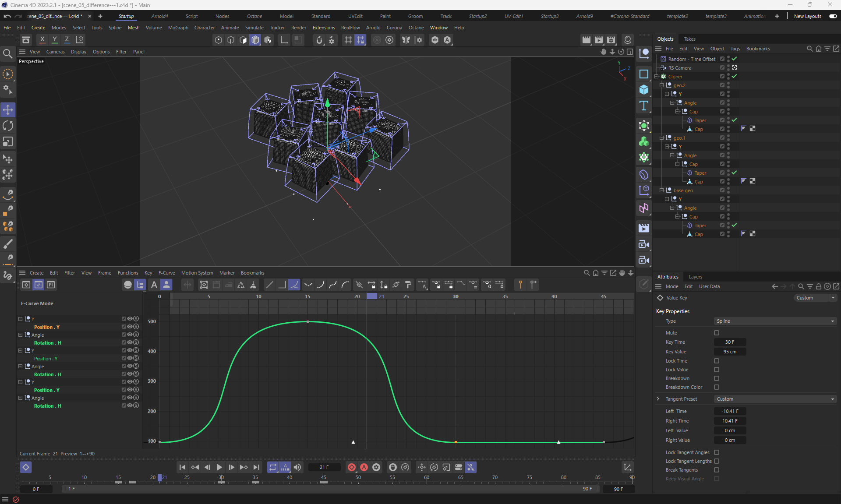The width and height of the screenshot is (841, 504).
Task: Switch to the Takes tab
Action: click(689, 39)
